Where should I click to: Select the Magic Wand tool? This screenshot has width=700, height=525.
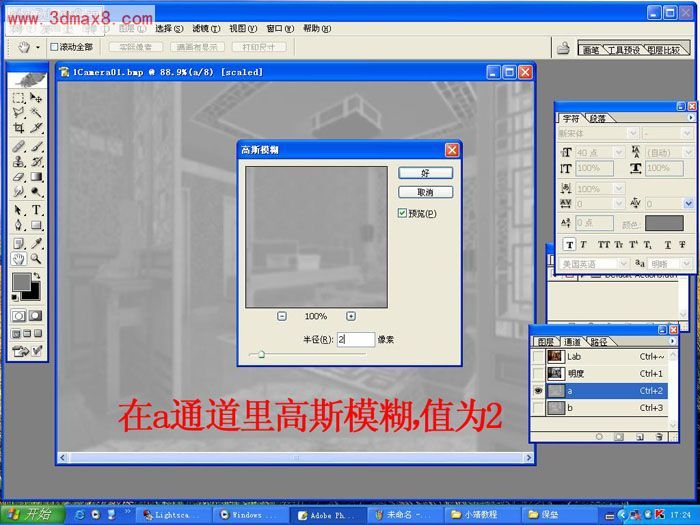point(36,112)
